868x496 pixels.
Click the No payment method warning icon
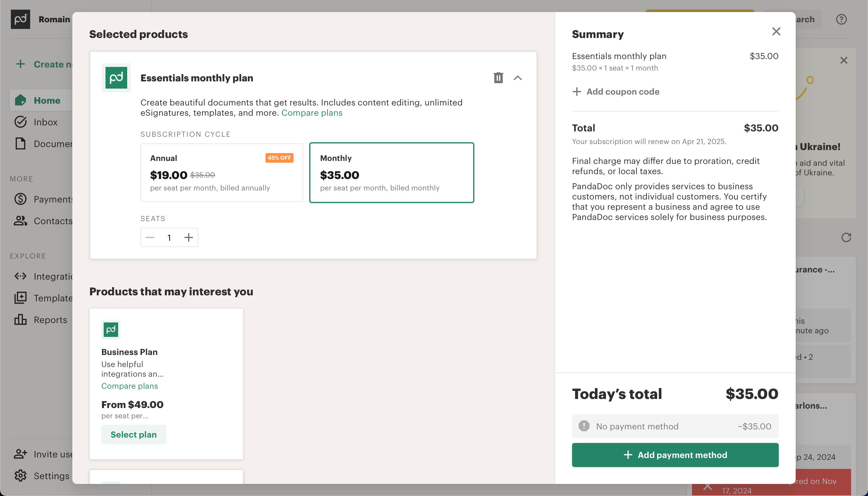(x=584, y=426)
